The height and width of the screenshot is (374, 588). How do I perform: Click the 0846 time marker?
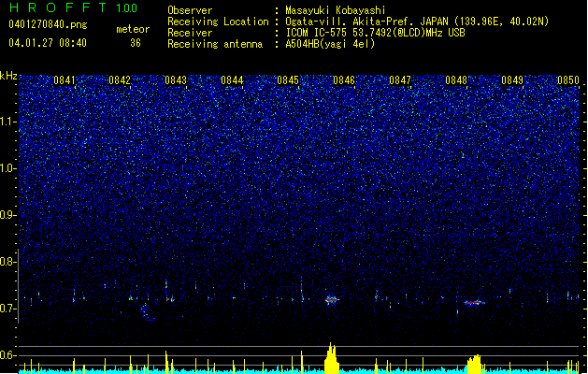[344, 79]
